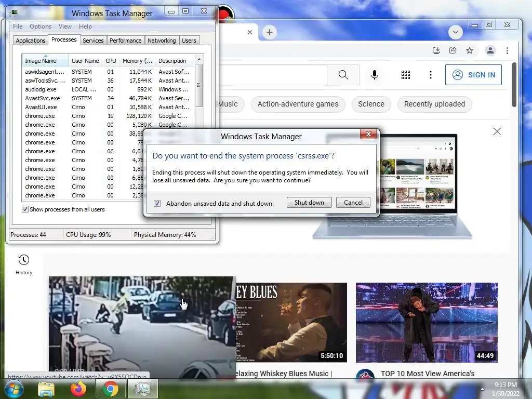This screenshot has width=532, height=399.
Task: Click Cancel in the csrss.exe dialog
Action: 353,203
